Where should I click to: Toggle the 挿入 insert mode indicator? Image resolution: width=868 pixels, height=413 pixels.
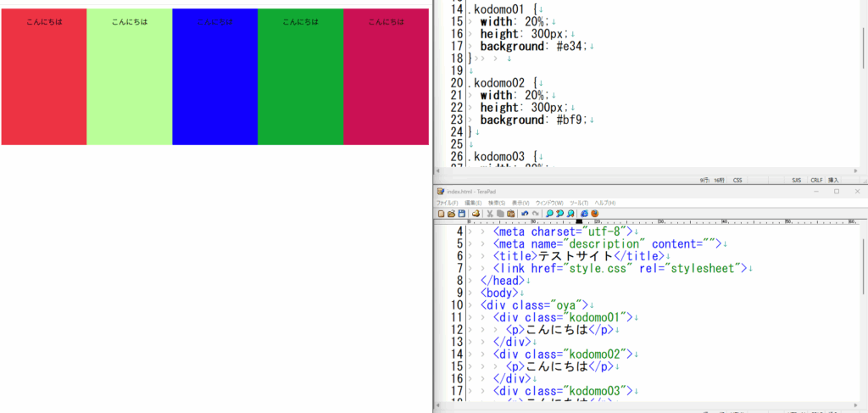(833, 180)
